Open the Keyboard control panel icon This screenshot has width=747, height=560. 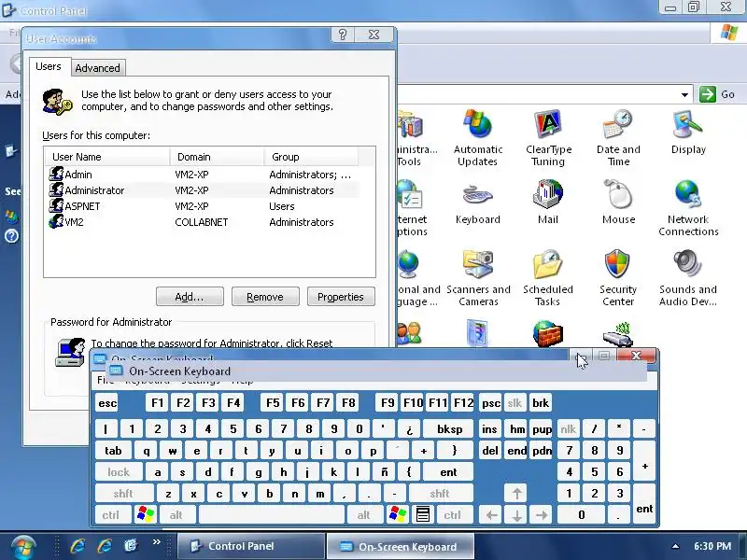(477, 202)
